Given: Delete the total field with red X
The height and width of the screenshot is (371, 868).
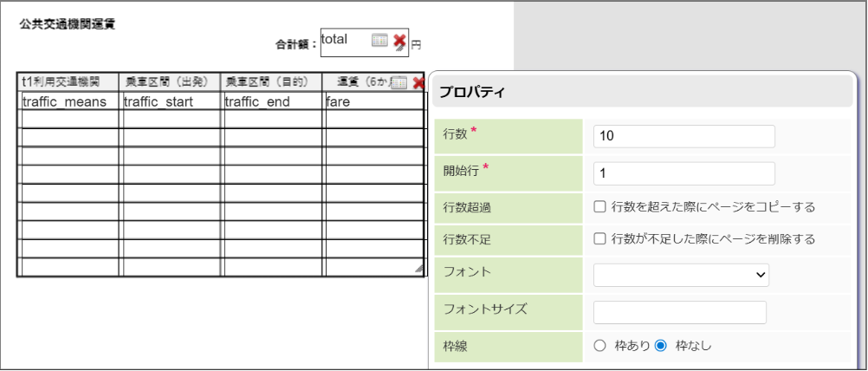Looking at the screenshot, I should pyautogui.click(x=399, y=41).
